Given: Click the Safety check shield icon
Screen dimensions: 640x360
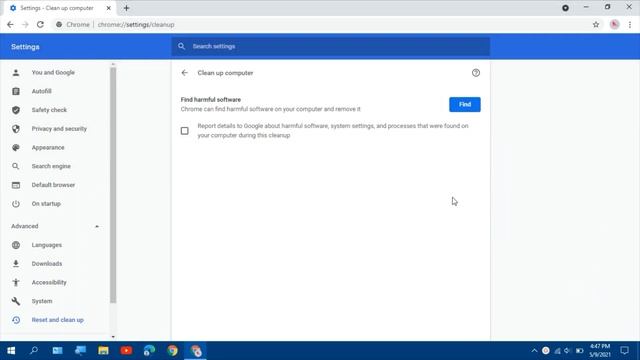Looking at the screenshot, I should click(16, 110).
